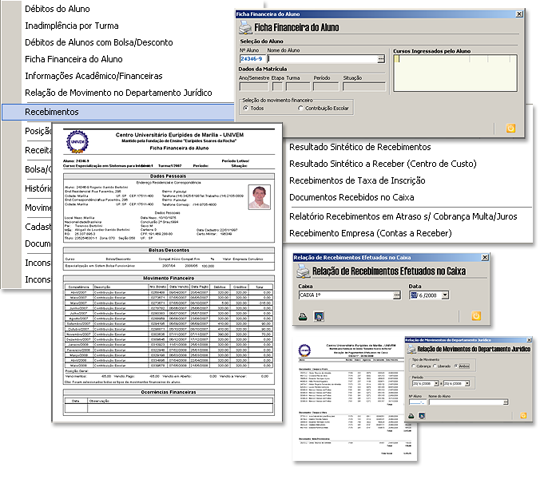Click the Nº Aluno field in Ficha Financeira
This screenshot has width=540, height=479.
[252, 59]
